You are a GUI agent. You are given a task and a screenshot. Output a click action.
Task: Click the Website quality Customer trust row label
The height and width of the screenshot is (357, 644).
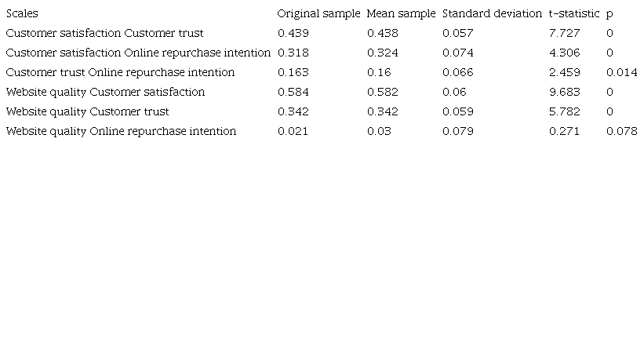click(x=87, y=112)
